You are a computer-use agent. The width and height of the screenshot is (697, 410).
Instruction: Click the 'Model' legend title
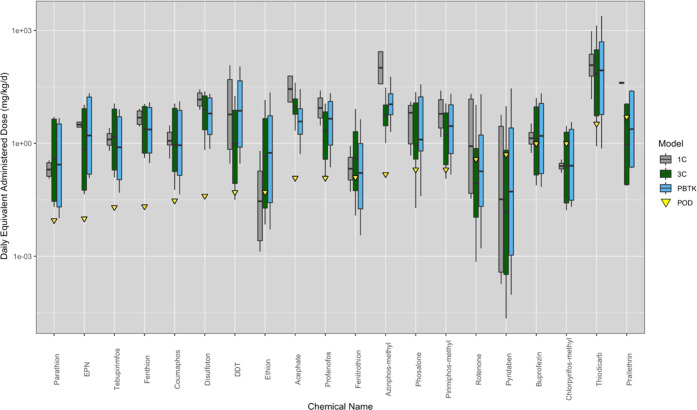tap(670, 144)
